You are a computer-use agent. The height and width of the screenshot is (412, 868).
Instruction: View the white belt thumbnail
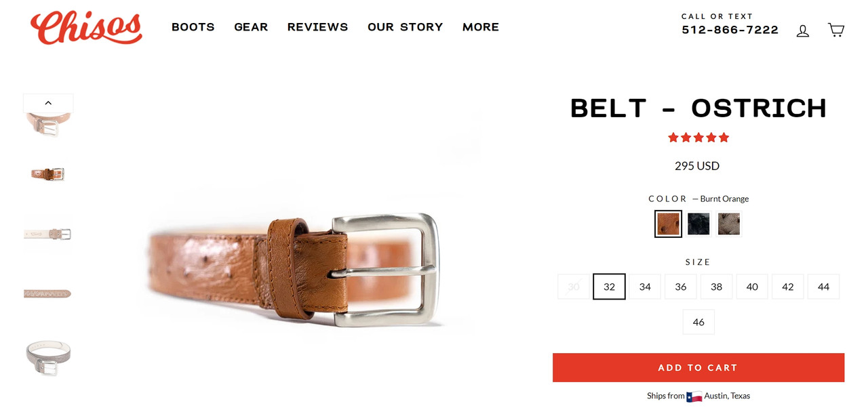47,234
